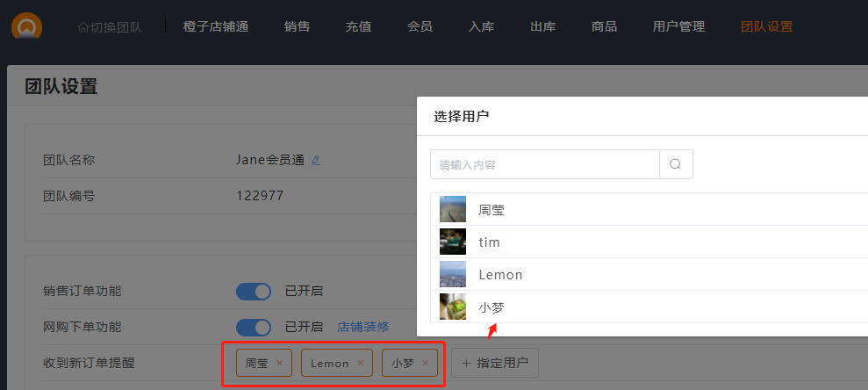Click the 请输入内容 search field
Screen dimensions: 868x390
click(544, 164)
